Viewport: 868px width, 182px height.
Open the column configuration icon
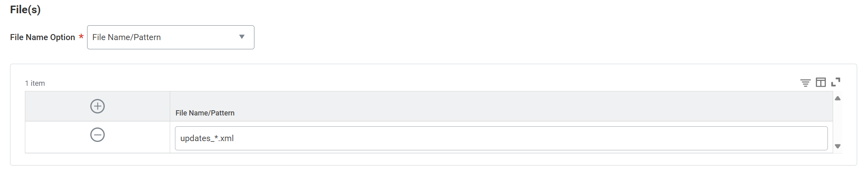point(821,82)
